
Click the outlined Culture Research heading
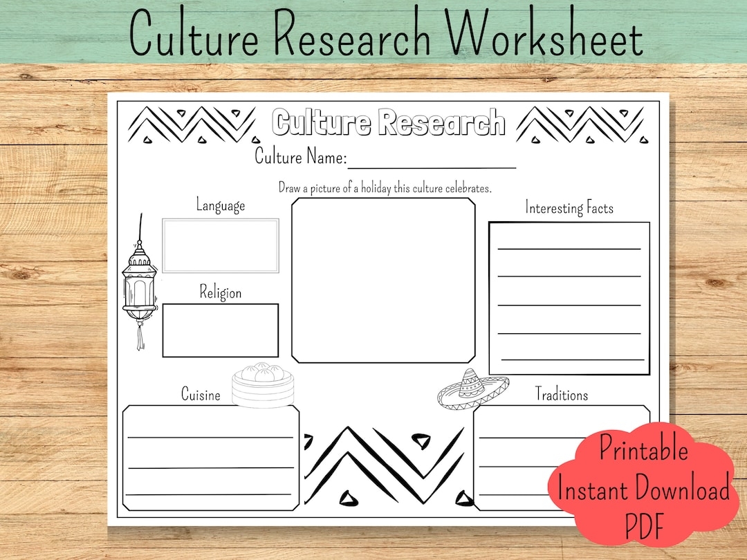389,122
